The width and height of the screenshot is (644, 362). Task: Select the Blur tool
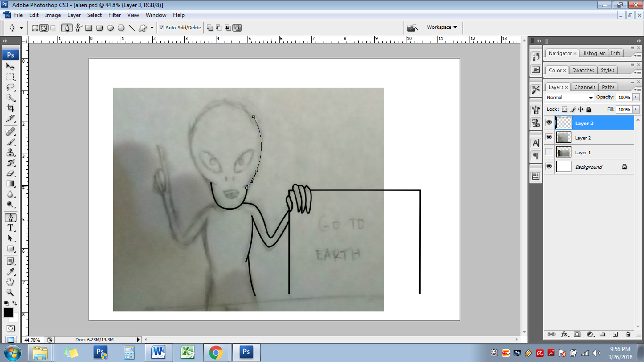pos(10,194)
